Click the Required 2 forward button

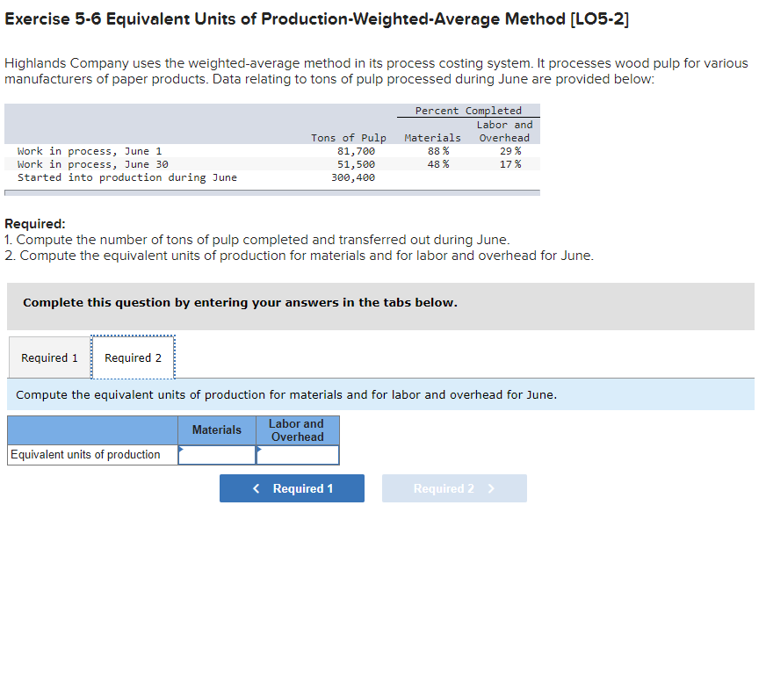454,488
